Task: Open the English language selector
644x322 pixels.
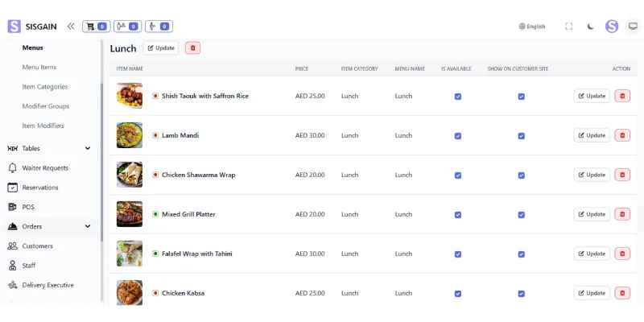Action: coord(532,27)
